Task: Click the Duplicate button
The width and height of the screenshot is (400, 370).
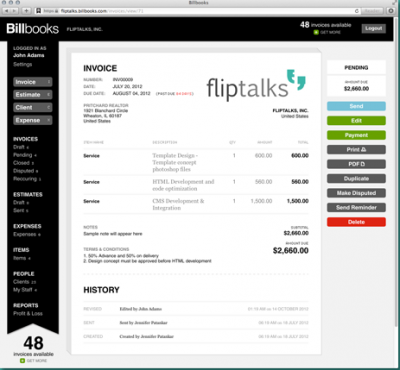Action: tap(356, 179)
